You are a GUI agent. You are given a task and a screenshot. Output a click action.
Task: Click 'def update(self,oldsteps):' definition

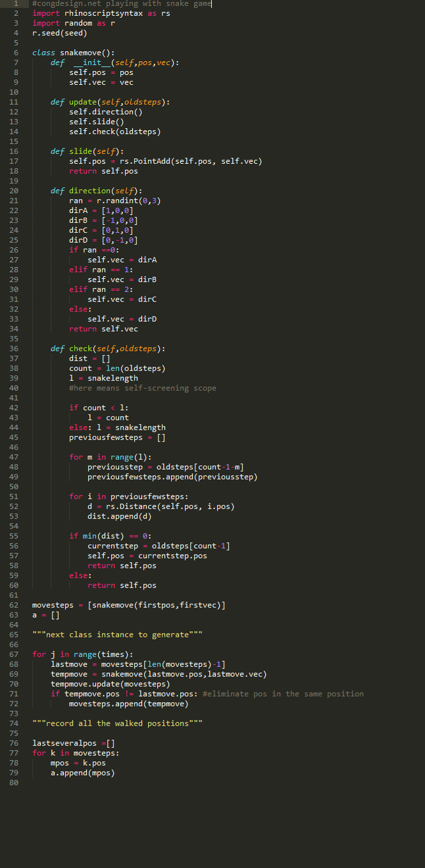pos(111,102)
